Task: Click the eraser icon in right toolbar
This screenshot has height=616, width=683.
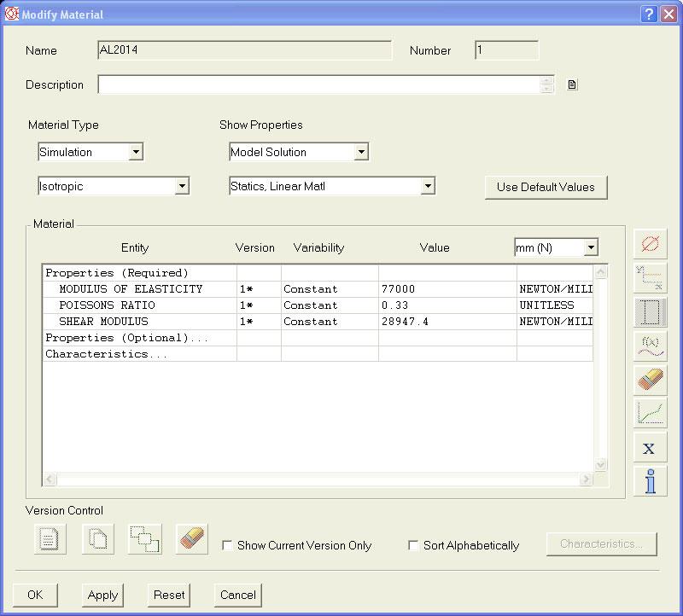Action: click(650, 380)
